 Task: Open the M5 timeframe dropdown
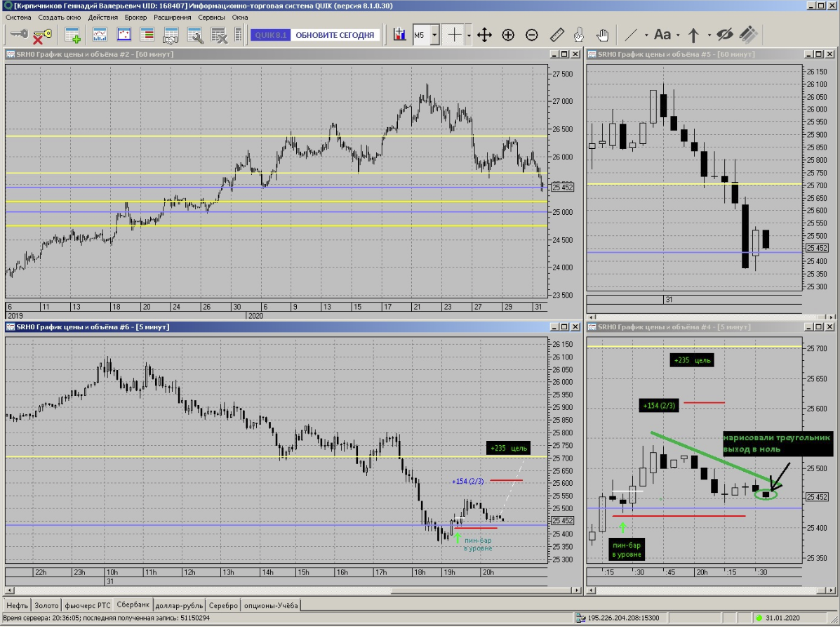434,35
